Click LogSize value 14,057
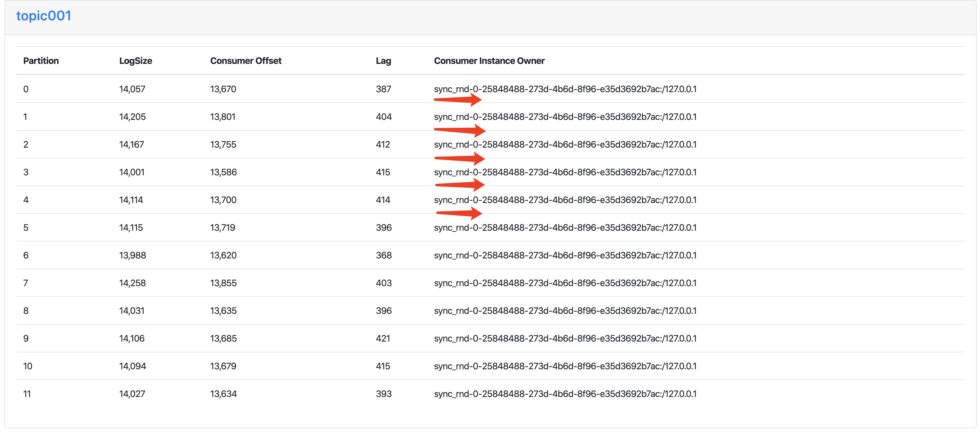 pos(132,89)
